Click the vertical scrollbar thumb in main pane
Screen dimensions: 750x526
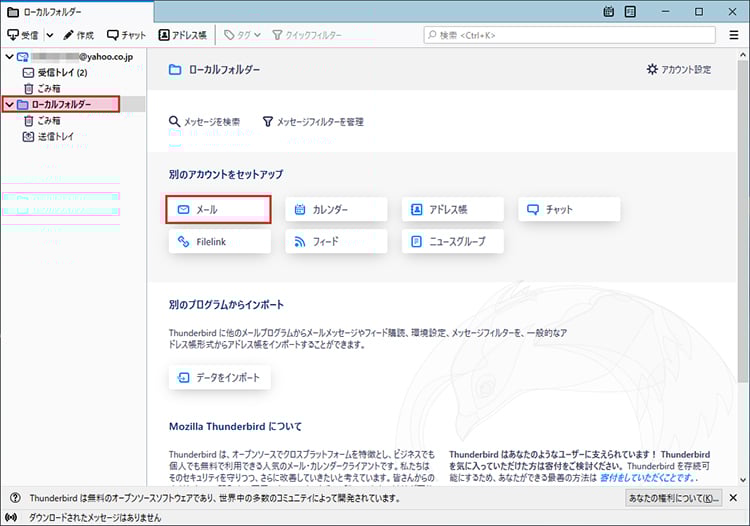[742, 220]
